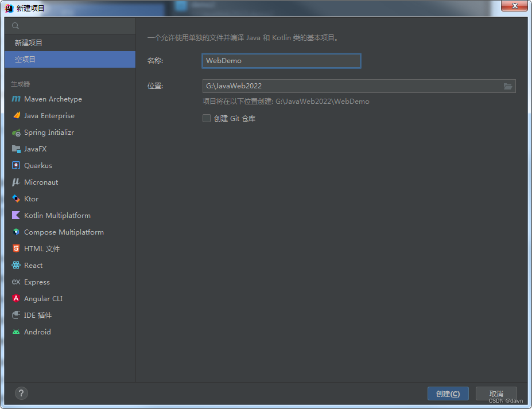Enable the Git repository creation checkbox
This screenshot has width=532, height=409.
[207, 118]
